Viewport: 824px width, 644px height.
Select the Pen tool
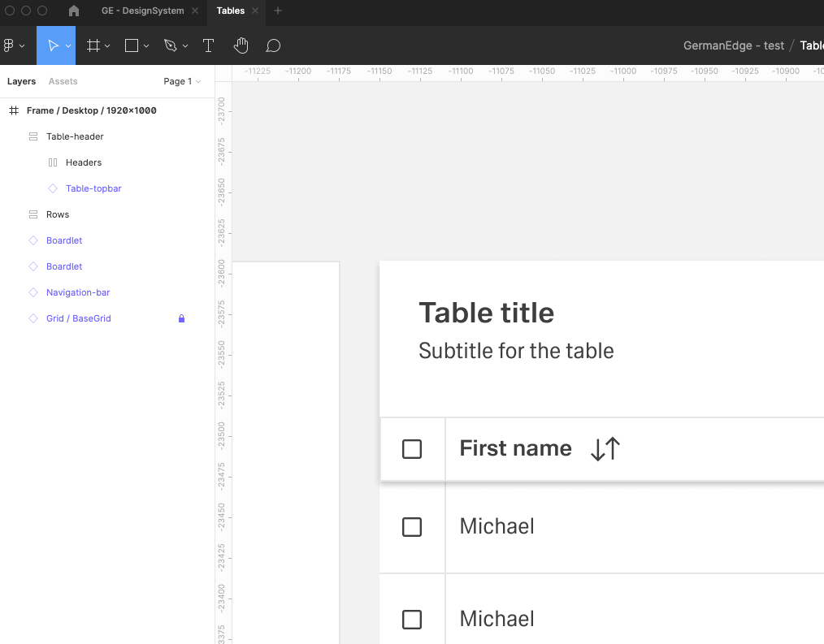point(170,45)
